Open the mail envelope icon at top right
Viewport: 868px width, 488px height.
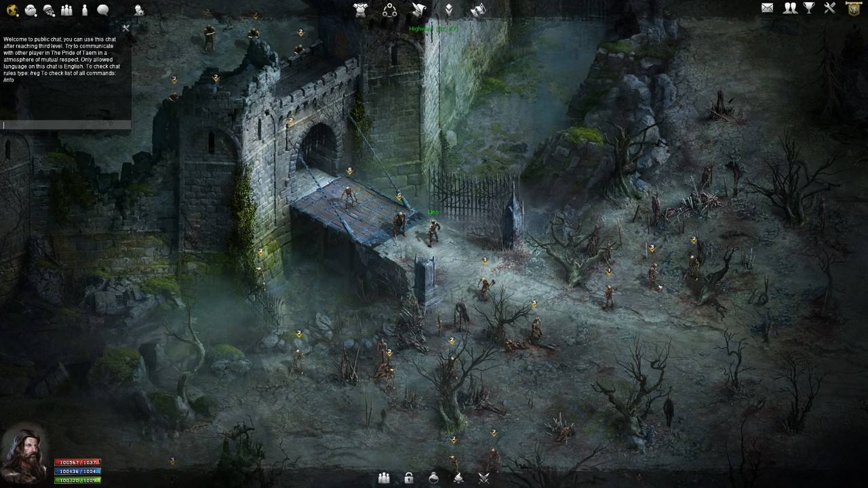[768, 8]
